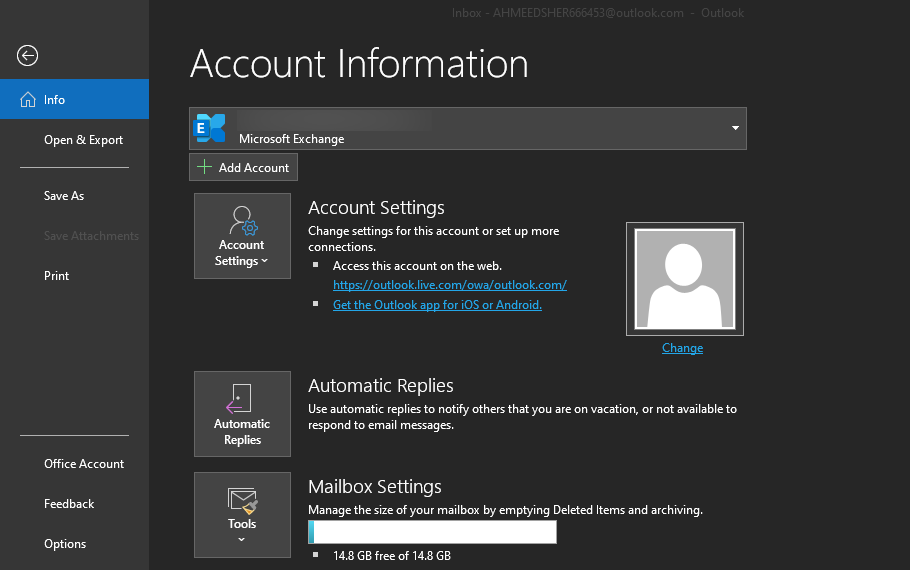Click the profile picture placeholder
This screenshot has height=570, width=910.
685,279
